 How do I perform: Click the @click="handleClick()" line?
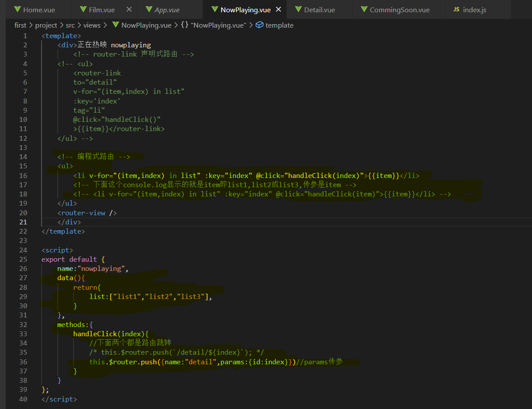[117, 119]
